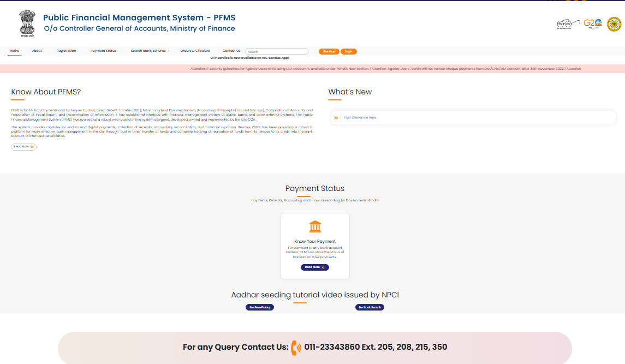The height and width of the screenshot is (364, 625).
Task: Expand the Contact Us dropdown
Action: 232,51
